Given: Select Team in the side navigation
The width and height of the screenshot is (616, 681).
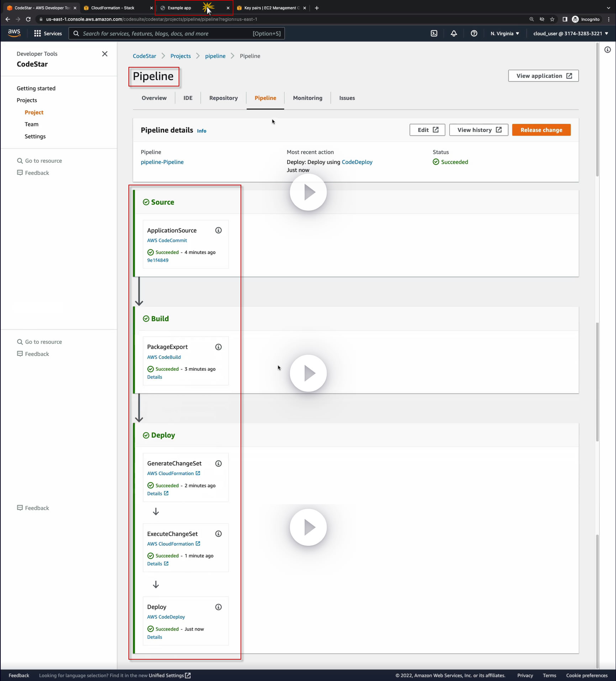Looking at the screenshot, I should click(x=31, y=124).
